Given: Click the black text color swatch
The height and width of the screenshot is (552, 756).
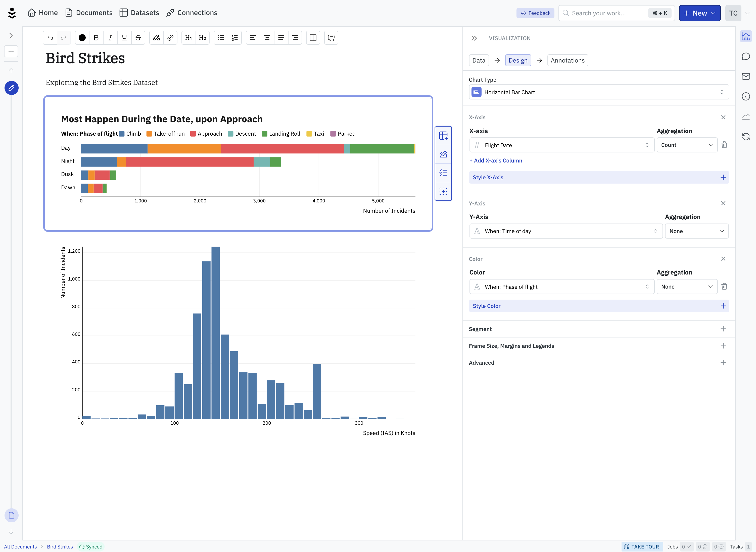Looking at the screenshot, I should 82,38.
